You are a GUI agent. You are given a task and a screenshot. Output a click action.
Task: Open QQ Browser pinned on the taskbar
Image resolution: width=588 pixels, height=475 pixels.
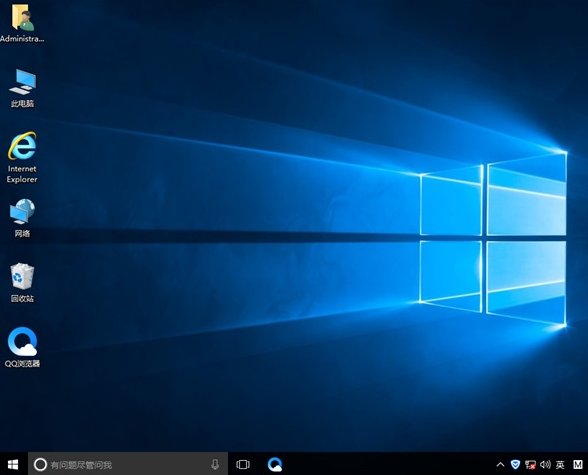click(275, 465)
